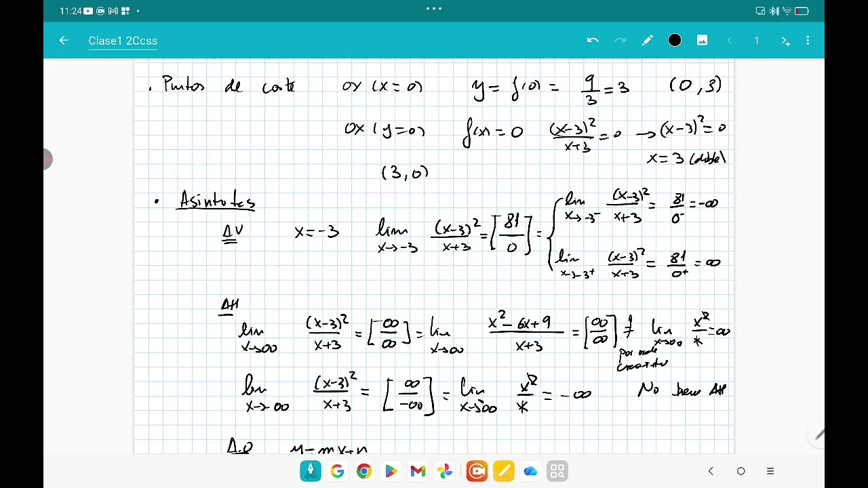The width and height of the screenshot is (868, 488).
Task: Open OneDrive from the dock
Action: coord(530,471)
